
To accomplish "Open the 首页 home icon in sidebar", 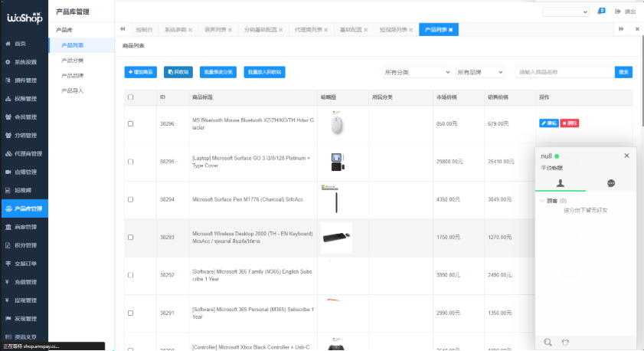I will pyautogui.click(x=8, y=44).
